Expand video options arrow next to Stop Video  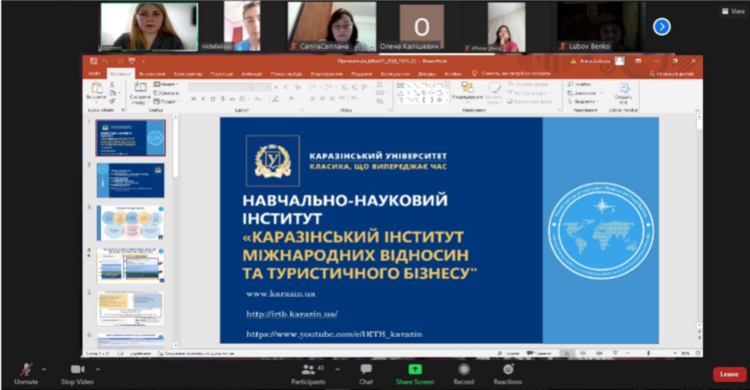coord(98,369)
